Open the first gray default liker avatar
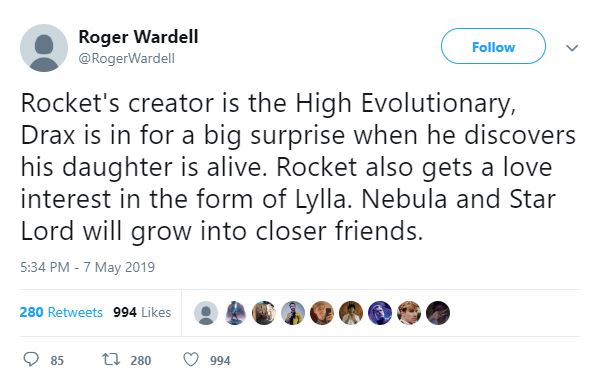Screen dimensions: 597x381 [x=206, y=313]
